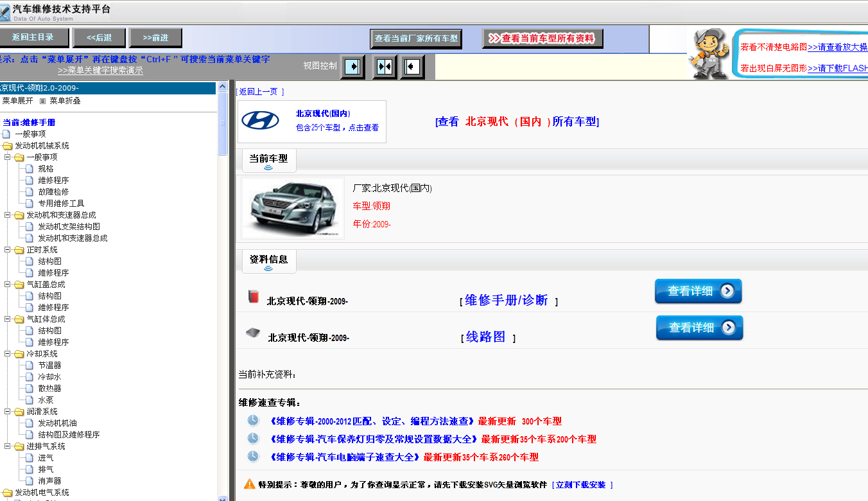
Task: Open the 维修手册/诊断 link
Action: [x=507, y=300]
